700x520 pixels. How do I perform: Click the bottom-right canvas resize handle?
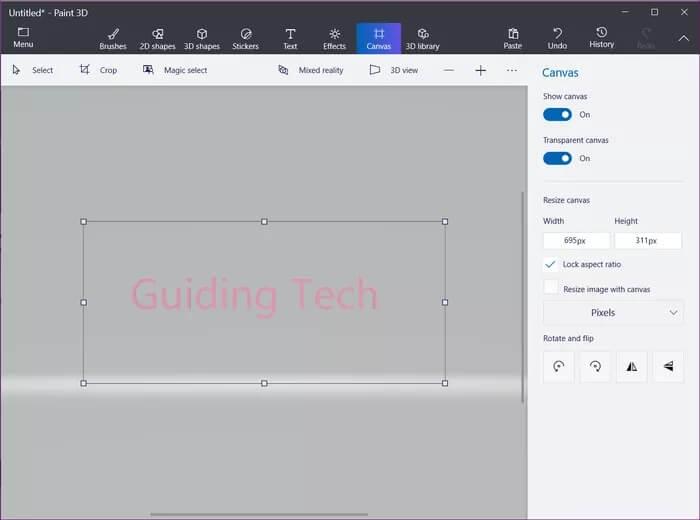[445, 383]
